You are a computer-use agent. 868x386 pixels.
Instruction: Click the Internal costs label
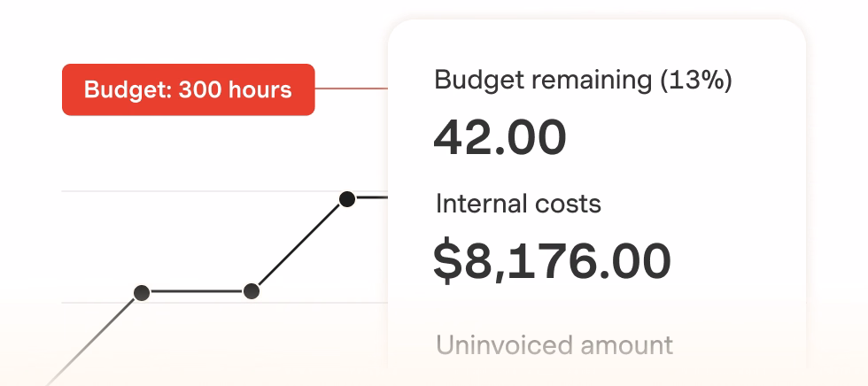pos(518,204)
